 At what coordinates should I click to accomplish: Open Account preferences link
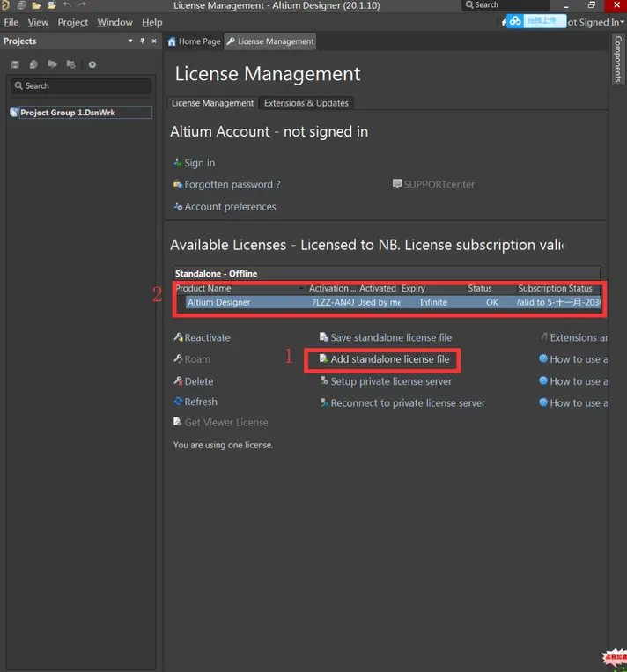coord(225,207)
